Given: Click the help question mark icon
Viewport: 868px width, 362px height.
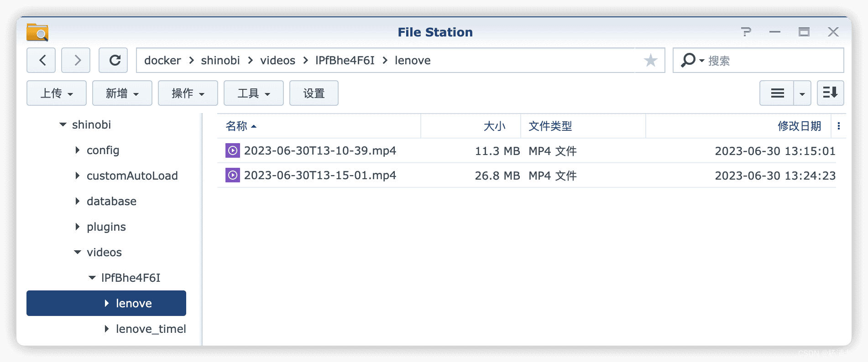Looking at the screenshot, I should click(746, 32).
